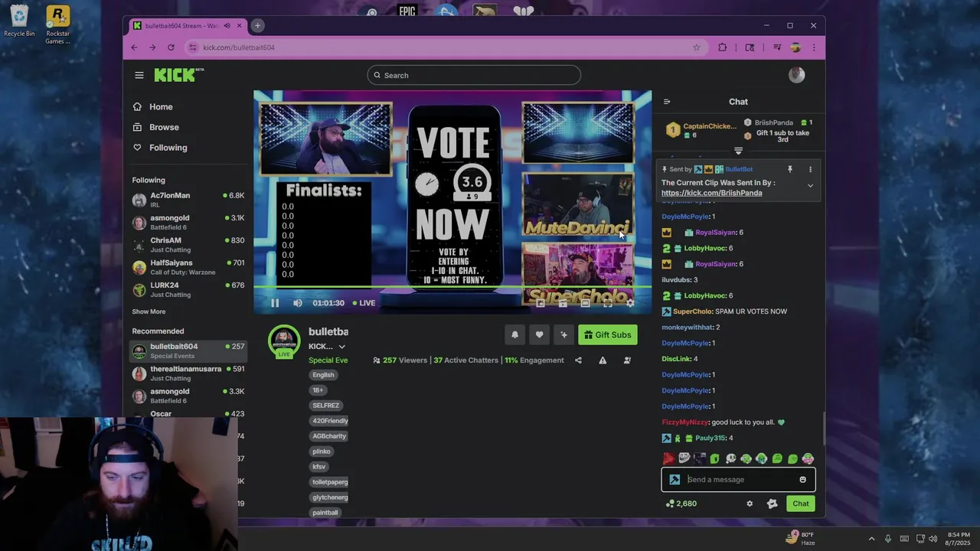Toggle theater mode on the player
The image size is (980, 551).
tap(585, 303)
